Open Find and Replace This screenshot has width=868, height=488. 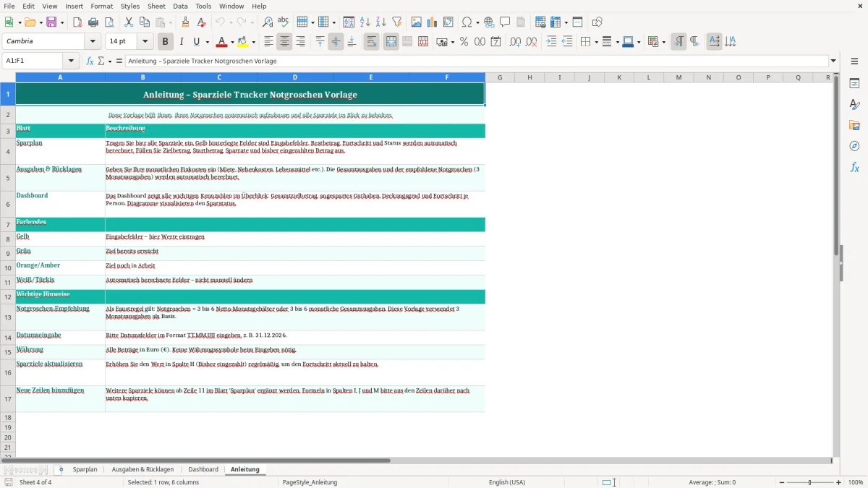tap(268, 22)
